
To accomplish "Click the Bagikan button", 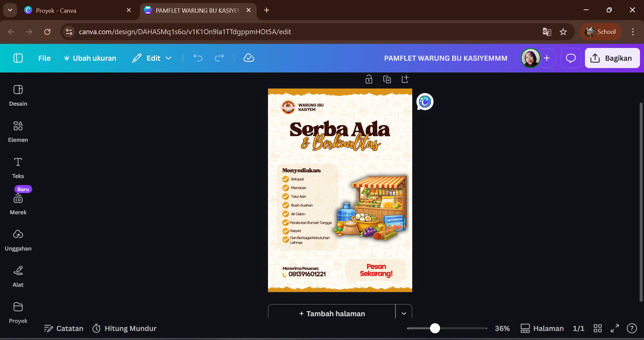I will (x=612, y=58).
